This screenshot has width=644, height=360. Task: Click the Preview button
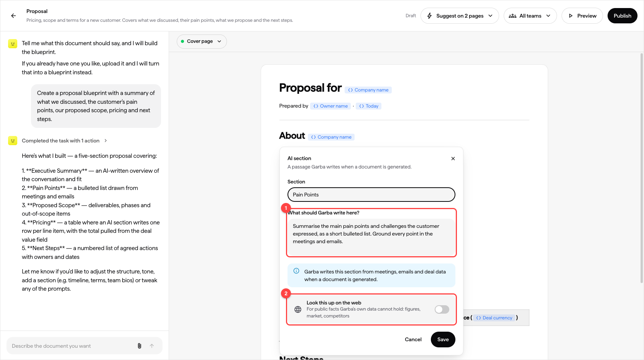tap(582, 16)
